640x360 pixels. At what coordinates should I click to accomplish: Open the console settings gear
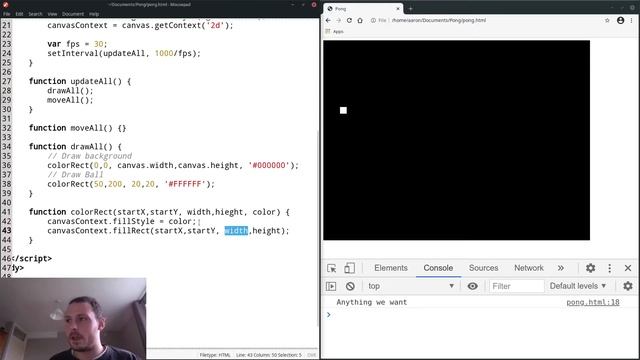[628, 286]
